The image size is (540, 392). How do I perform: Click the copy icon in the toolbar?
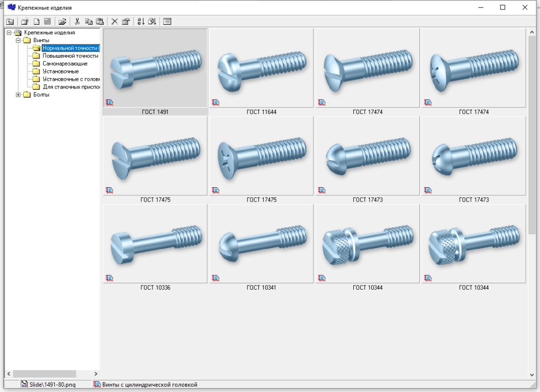pos(89,22)
